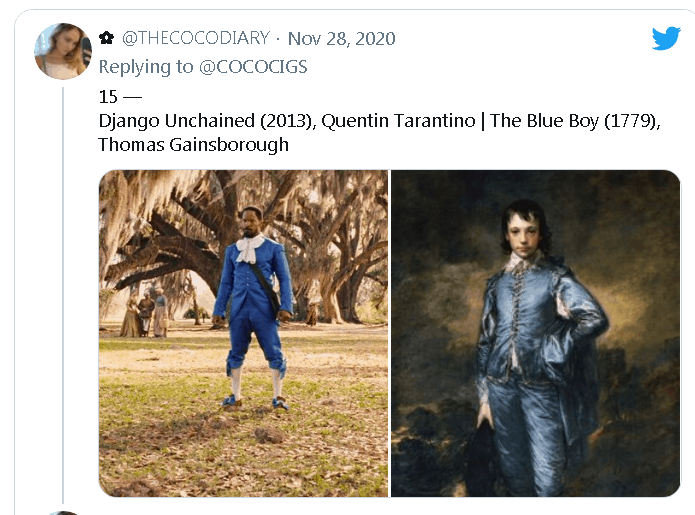Click the vertical thread connector line

pos(63,295)
